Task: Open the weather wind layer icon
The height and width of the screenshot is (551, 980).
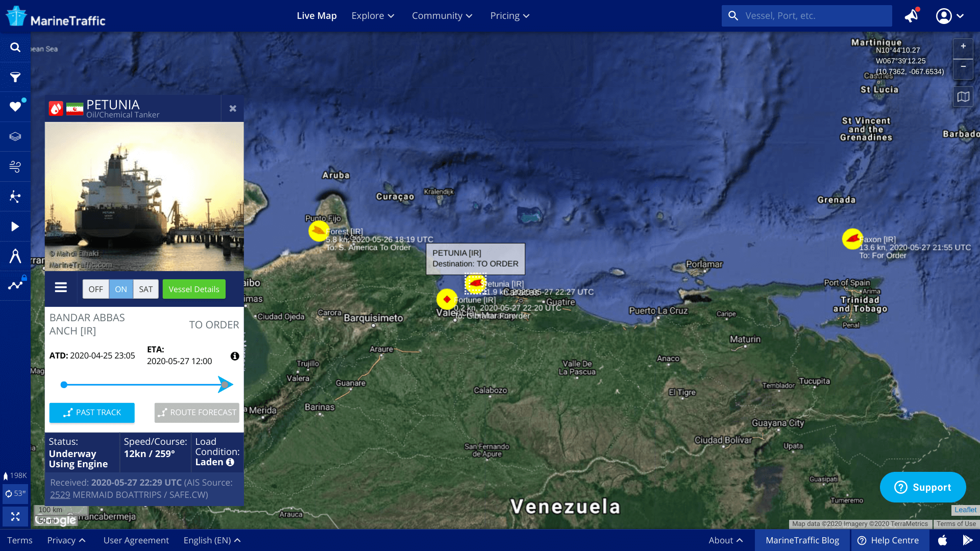Action: [x=15, y=166]
